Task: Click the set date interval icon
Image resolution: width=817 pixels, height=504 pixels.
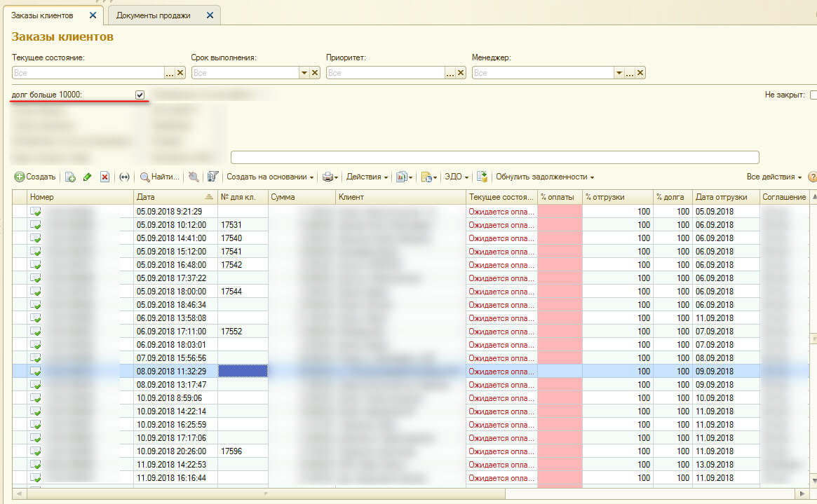Action: click(x=125, y=177)
